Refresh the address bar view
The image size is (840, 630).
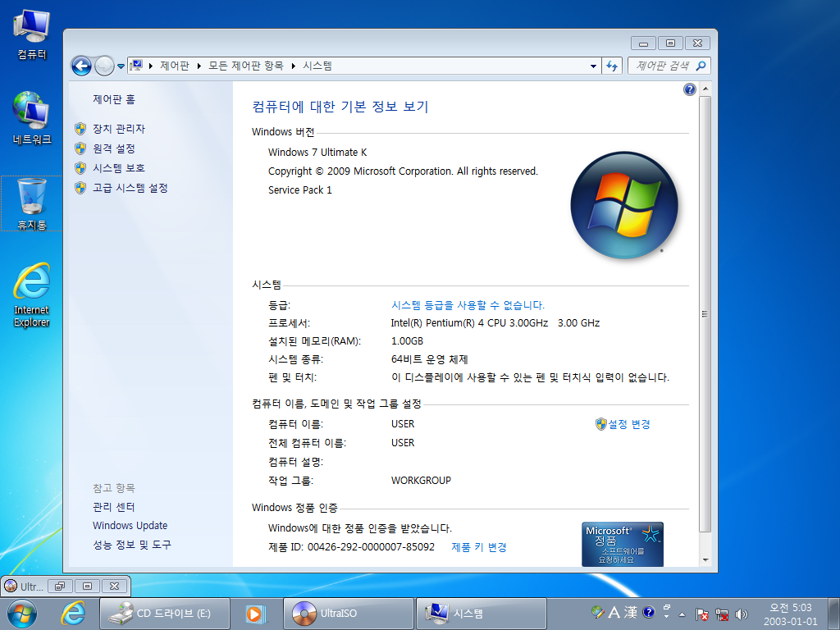coord(612,66)
